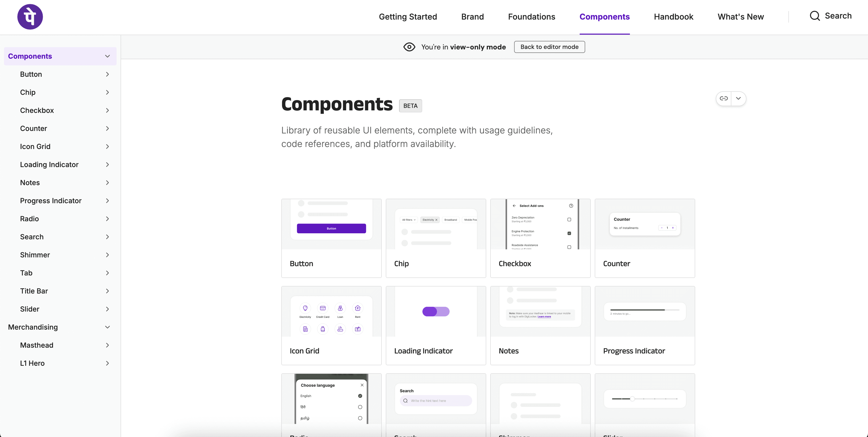Click the help icon in Select Add-ons

[571, 206]
